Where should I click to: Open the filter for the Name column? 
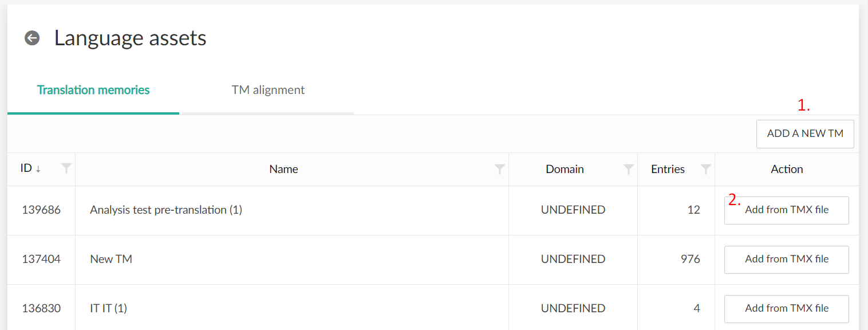click(x=500, y=169)
